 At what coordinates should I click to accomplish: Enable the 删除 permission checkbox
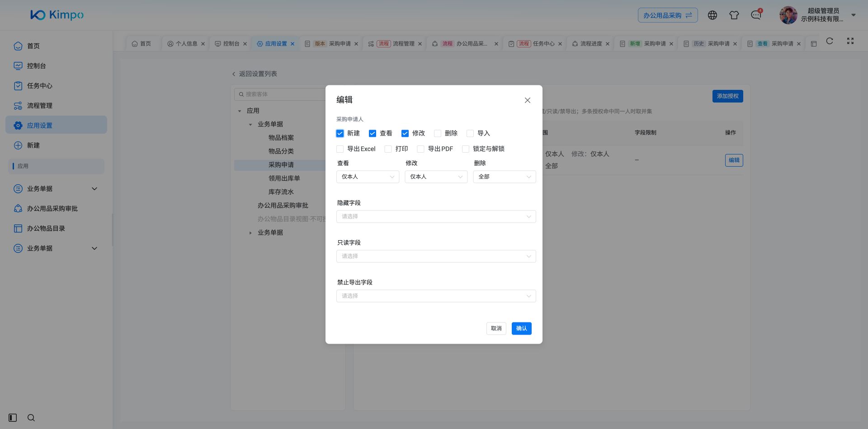point(438,133)
